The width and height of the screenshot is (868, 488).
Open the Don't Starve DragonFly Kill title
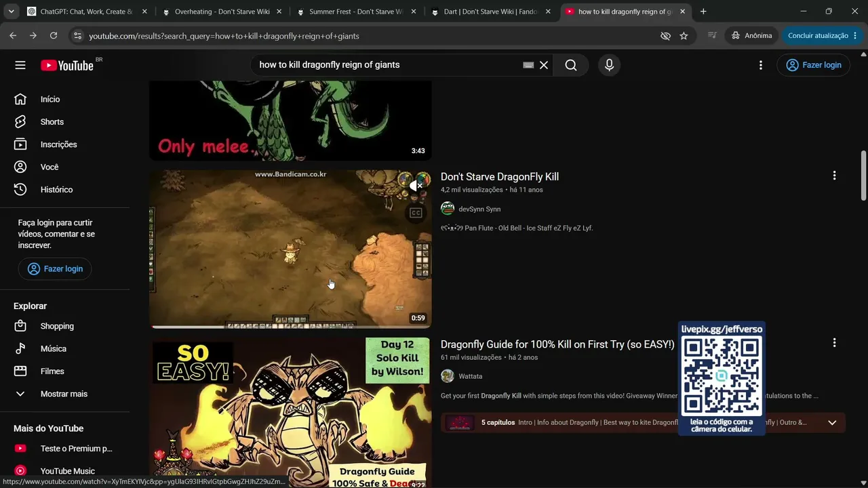(500, 177)
